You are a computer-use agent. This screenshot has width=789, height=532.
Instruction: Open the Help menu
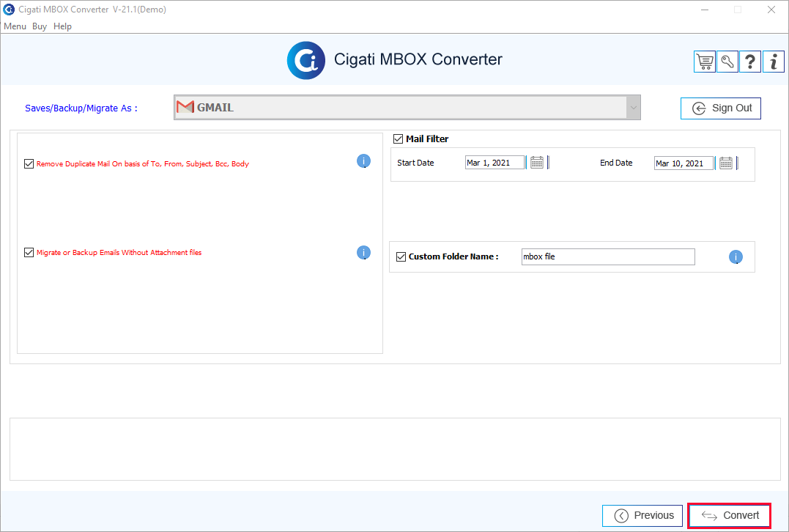(62, 26)
